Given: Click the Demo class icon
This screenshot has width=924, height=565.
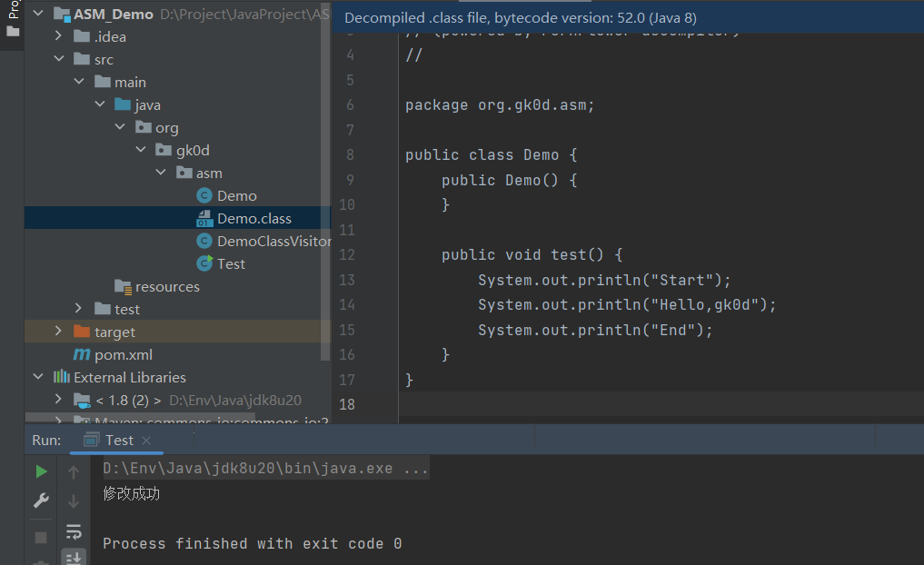Looking at the screenshot, I should coord(204,195).
